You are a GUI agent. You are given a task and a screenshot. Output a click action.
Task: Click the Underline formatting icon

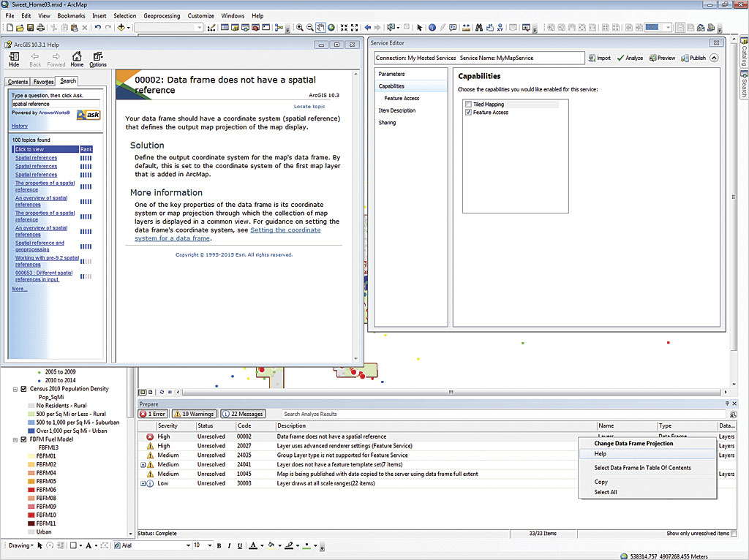click(x=239, y=545)
